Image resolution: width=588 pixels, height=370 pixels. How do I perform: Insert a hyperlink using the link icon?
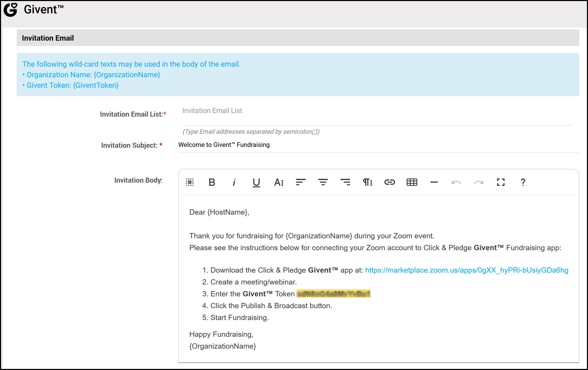pos(390,182)
